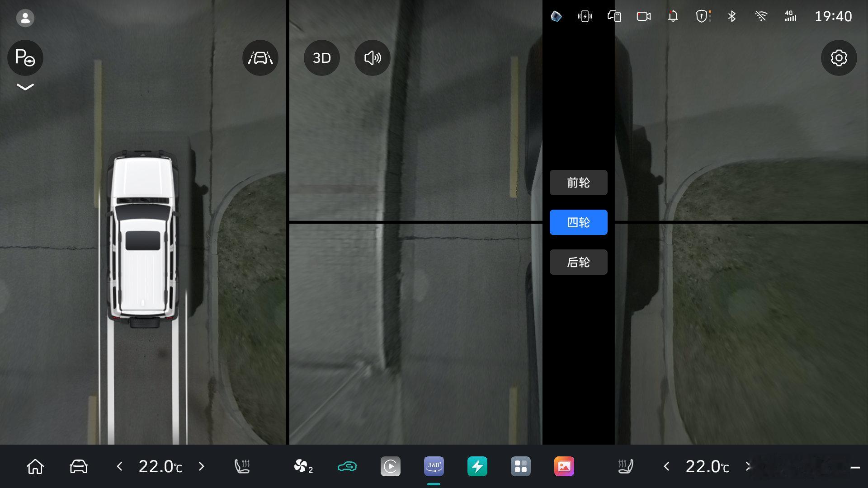Increase left temperature with right arrow
Image resolution: width=868 pixels, height=488 pixels.
click(x=202, y=466)
